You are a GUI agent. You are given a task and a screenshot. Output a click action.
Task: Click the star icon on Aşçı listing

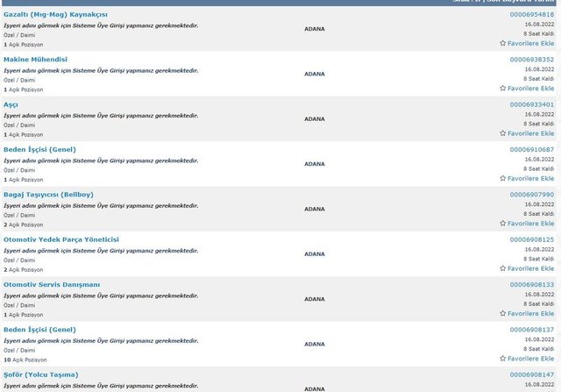tap(503, 133)
